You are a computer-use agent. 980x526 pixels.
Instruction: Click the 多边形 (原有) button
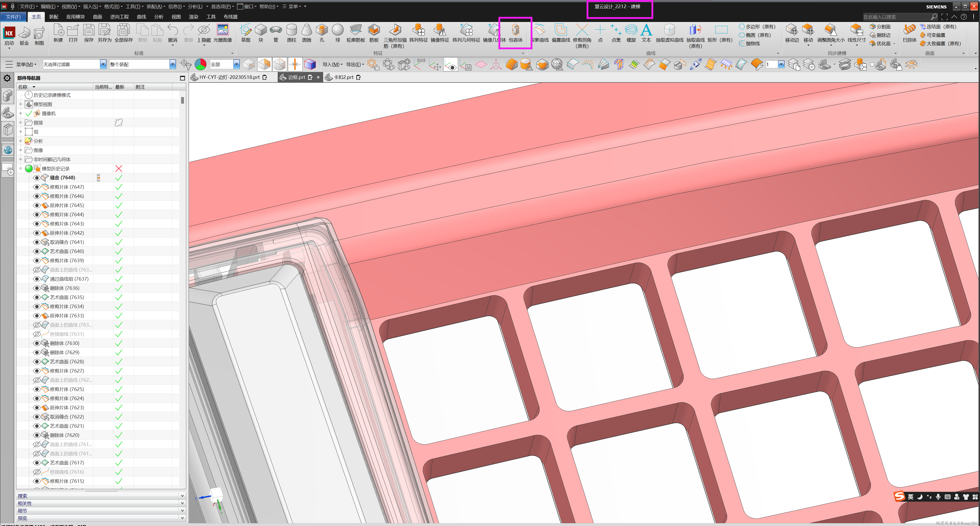[x=757, y=27]
